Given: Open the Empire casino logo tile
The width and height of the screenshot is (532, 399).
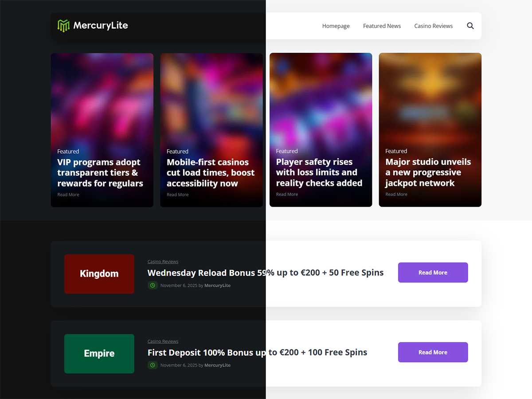Looking at the screenshot, I should (x=99, y=354).
